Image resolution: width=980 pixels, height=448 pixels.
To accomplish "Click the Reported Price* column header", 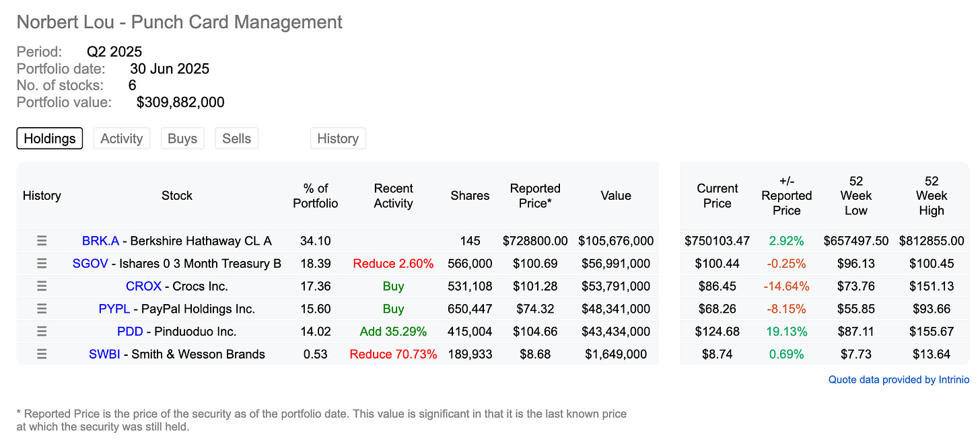I will (x=535, y=196).
